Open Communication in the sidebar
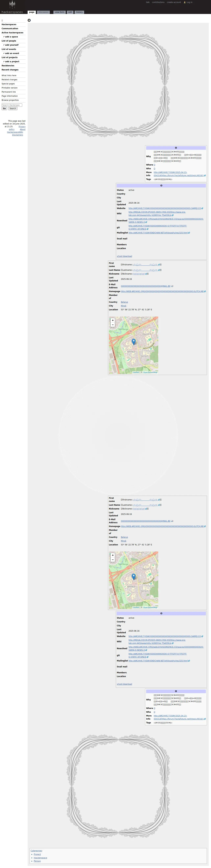Screen dimensions: 211x868 click(x=10, y=29)
